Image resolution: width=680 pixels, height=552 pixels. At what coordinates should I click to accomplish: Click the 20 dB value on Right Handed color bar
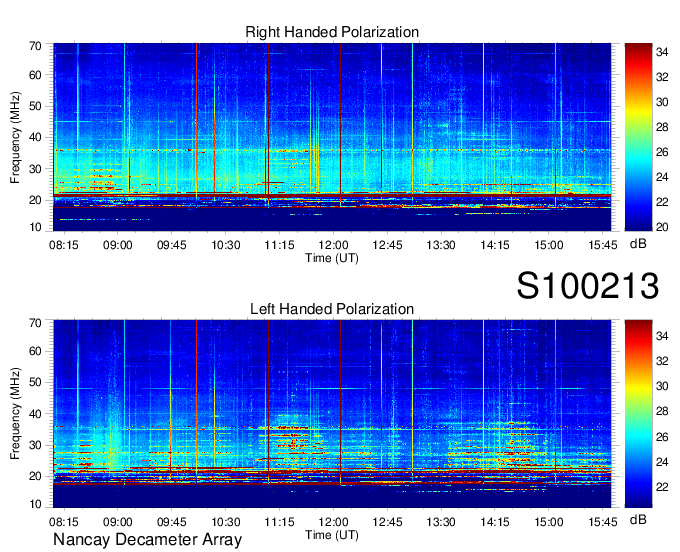click(662, 227)
